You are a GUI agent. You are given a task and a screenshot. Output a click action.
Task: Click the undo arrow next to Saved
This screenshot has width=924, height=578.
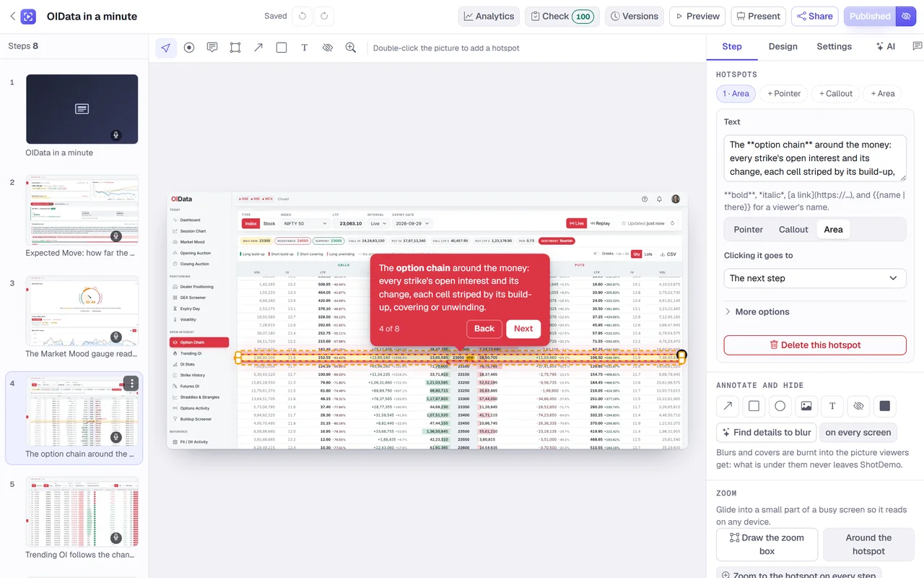click(303, 16)
